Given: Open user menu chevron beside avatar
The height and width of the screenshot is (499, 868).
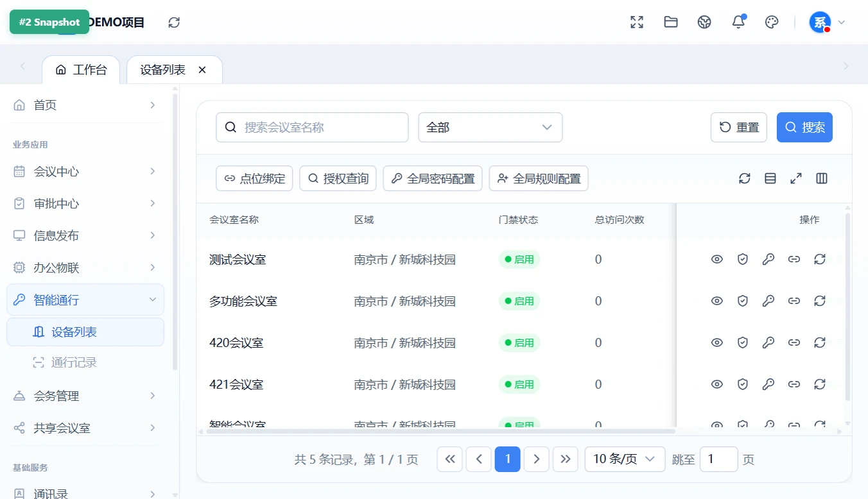Looking at the screenshot, I should (x=842, y=22).
